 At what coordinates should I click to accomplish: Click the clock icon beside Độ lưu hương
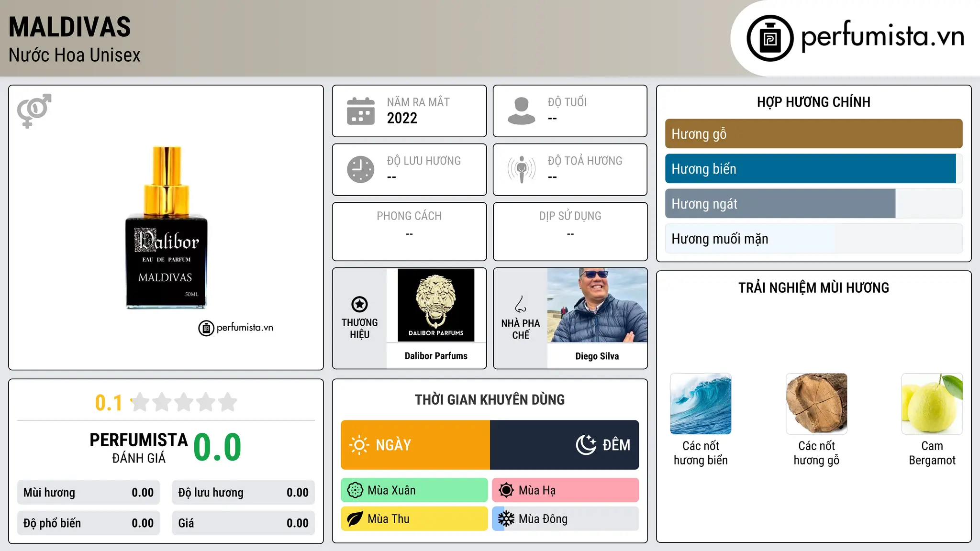click(x=361, y=169)
